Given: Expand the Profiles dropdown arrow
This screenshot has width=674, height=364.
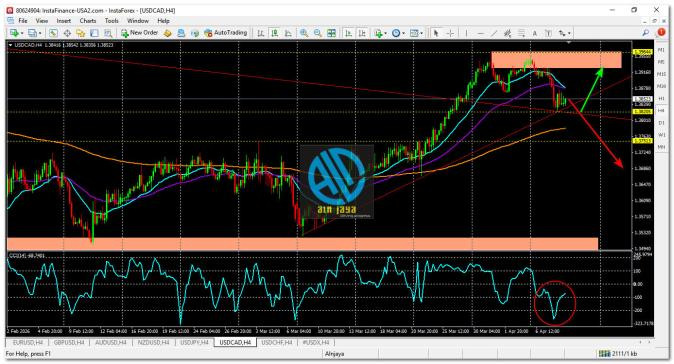Looking at the screenshot, I should click(x=40, y=33).
